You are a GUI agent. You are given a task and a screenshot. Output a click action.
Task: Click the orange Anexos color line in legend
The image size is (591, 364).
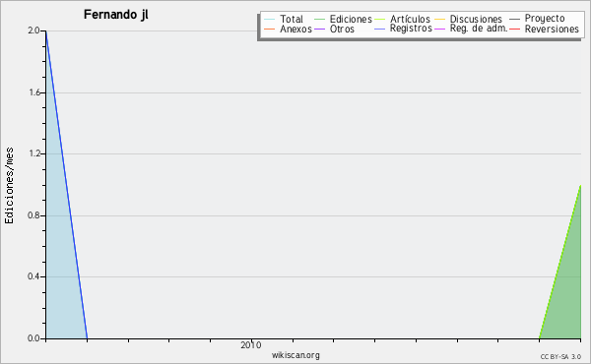point(270,29)
